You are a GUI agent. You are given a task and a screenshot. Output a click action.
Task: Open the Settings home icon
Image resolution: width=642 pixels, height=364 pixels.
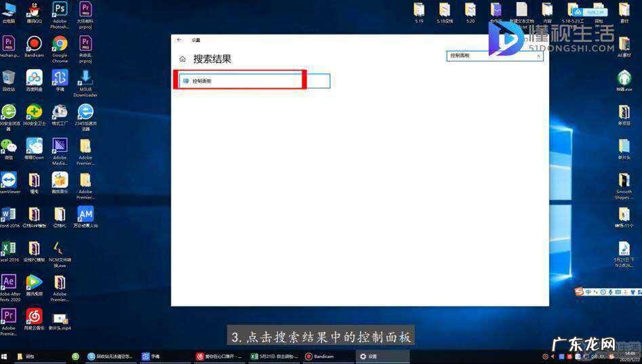182,59
